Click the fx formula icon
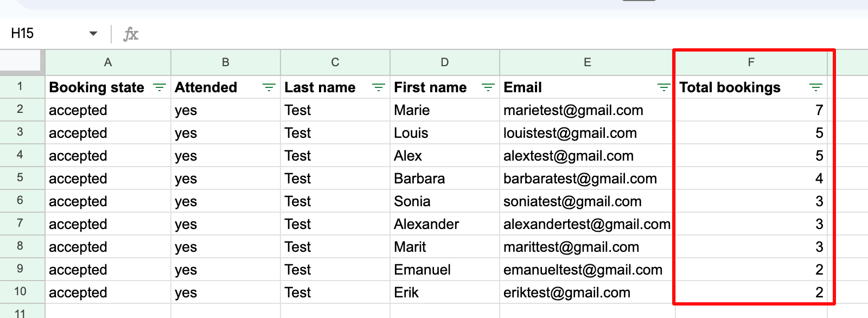This screenshot has width=868, height=318. pos(131,34)
